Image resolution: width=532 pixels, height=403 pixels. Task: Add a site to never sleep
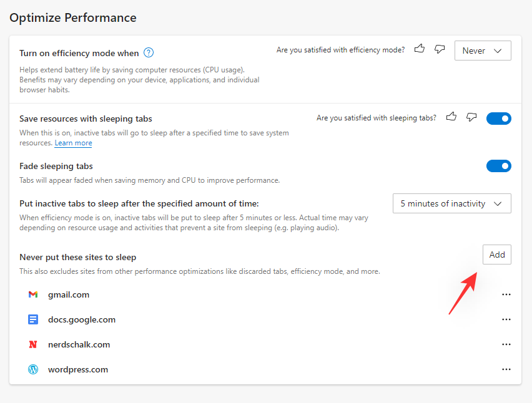pos(496,254)
